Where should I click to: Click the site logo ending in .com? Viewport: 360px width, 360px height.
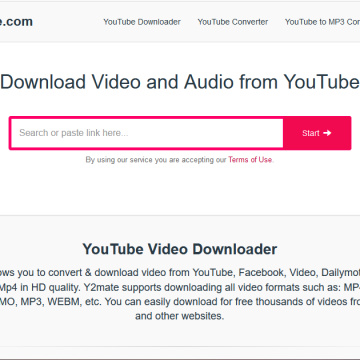tap(16, 22)
